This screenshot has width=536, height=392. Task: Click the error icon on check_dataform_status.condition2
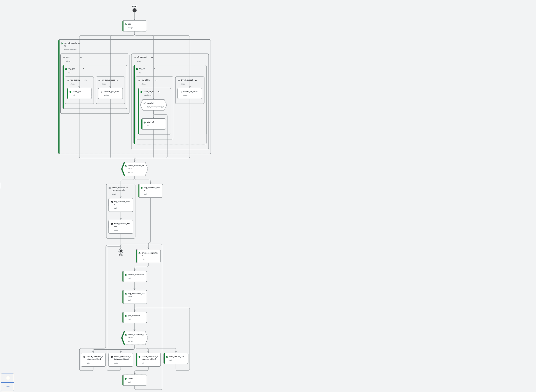pyautogui.click(x=84, y=357)
